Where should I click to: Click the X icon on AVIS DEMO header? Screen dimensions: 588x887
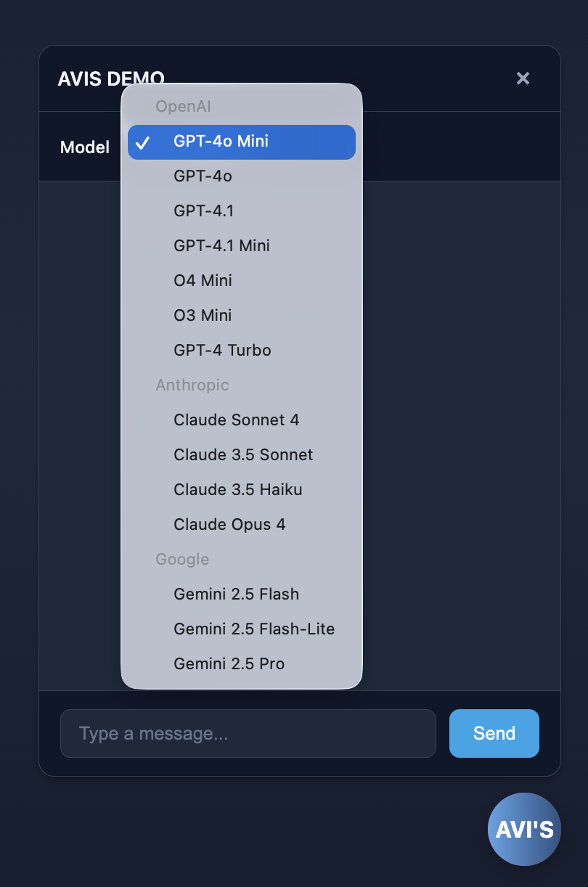point(523,78)
